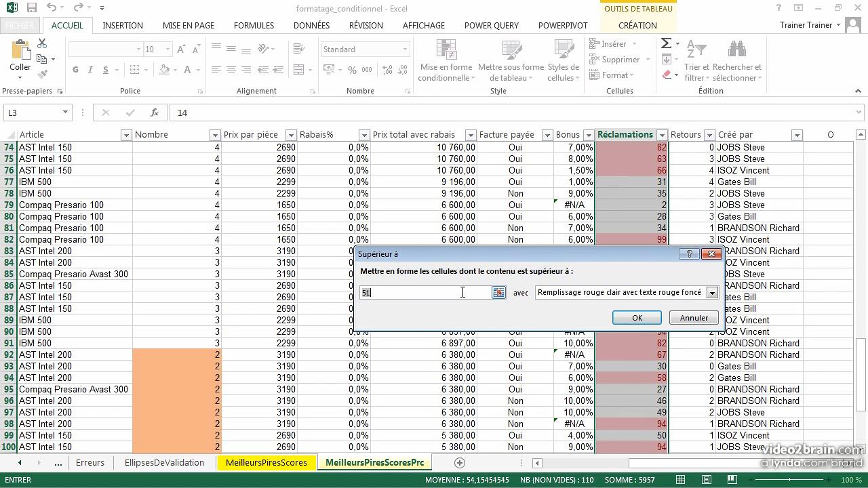Click the threshold value input field in dialog
The image size is (868, 488).
click(425, 293)
